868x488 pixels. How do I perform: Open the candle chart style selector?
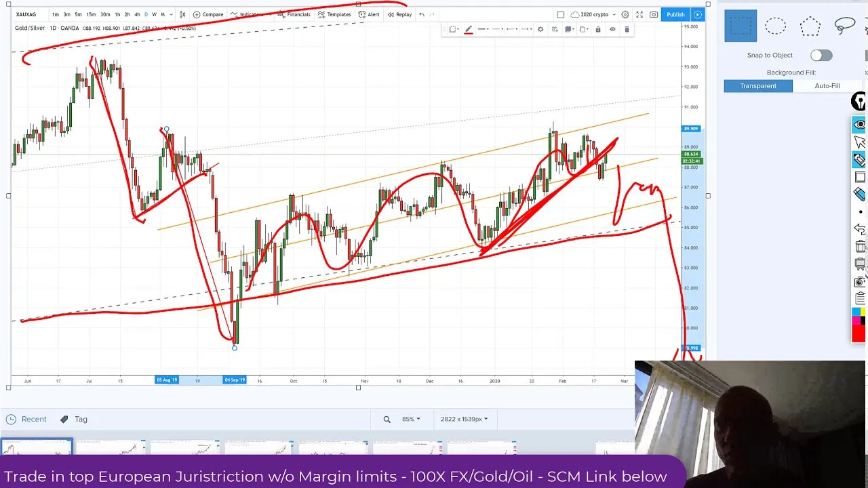tap(182, 14)
